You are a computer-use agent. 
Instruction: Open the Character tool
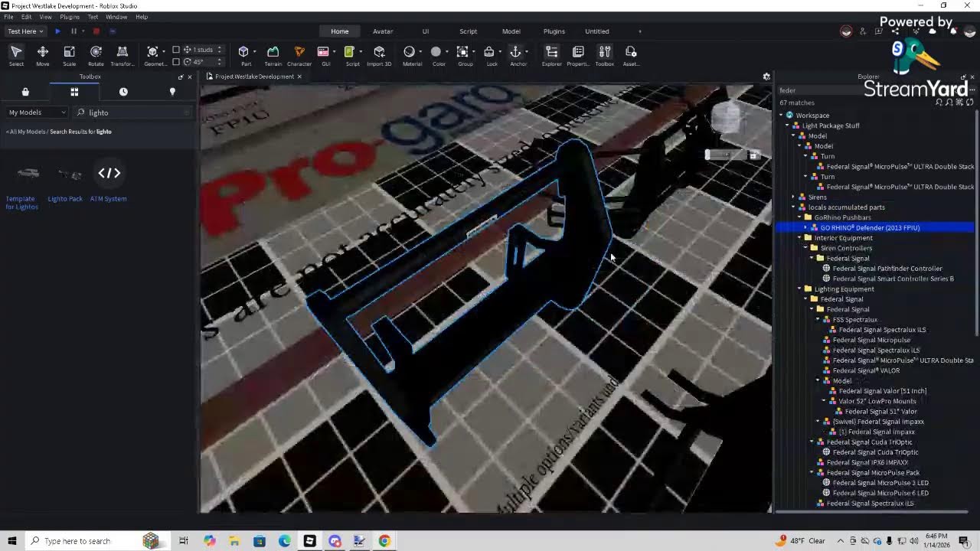[299, 55]
